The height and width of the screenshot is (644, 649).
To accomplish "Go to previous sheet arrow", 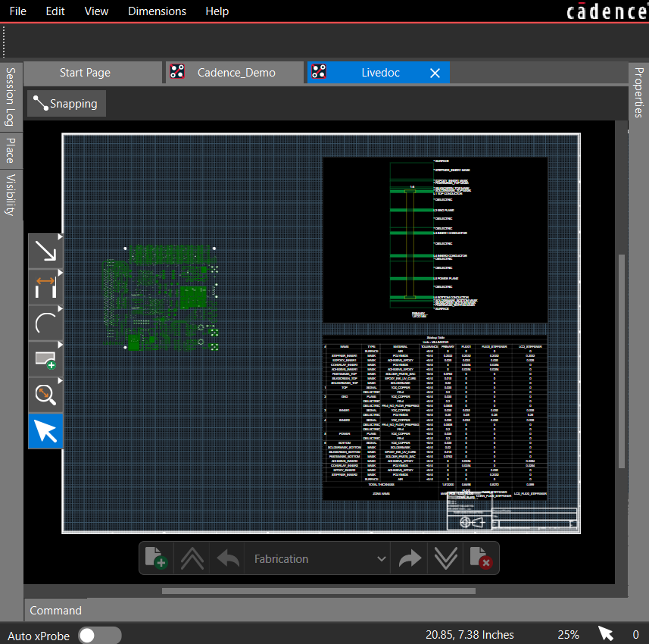I will point(228,558).
